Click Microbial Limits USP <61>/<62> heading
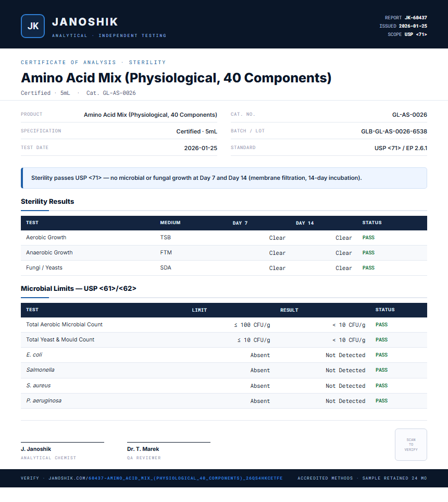Screen dimensions: 448x502 tap(78, 288)
